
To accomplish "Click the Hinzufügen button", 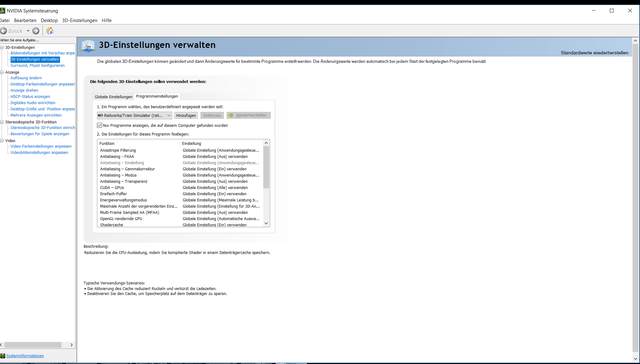I will point(186,115).
